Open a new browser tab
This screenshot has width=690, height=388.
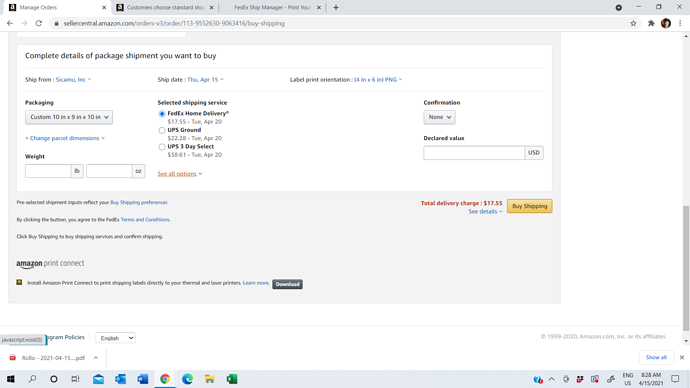coord(336,7)
